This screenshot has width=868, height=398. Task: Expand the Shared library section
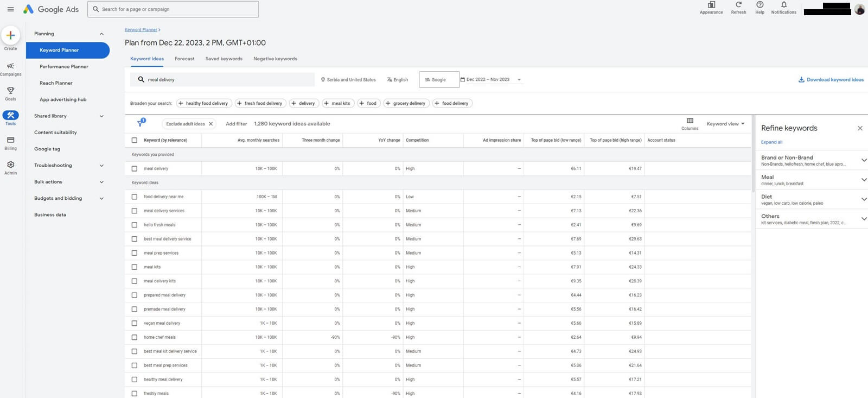pyautogui.click(x=101, y=116)
